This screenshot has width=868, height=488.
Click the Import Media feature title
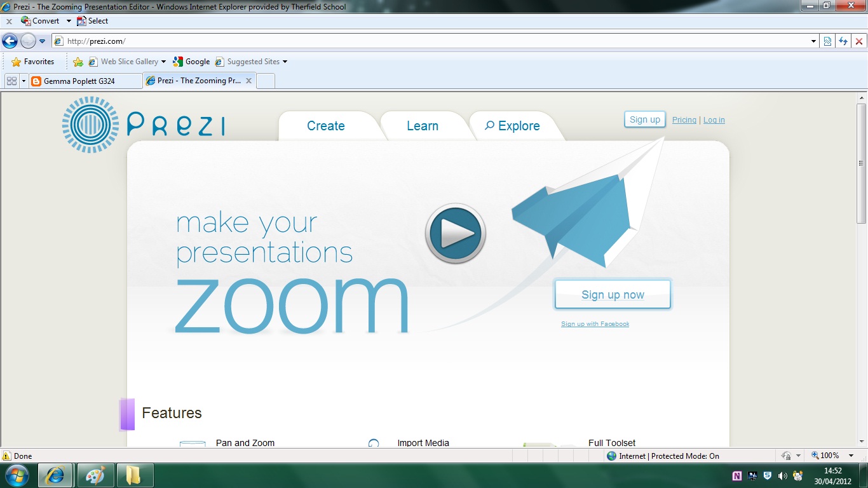click(x=423, y=443)
